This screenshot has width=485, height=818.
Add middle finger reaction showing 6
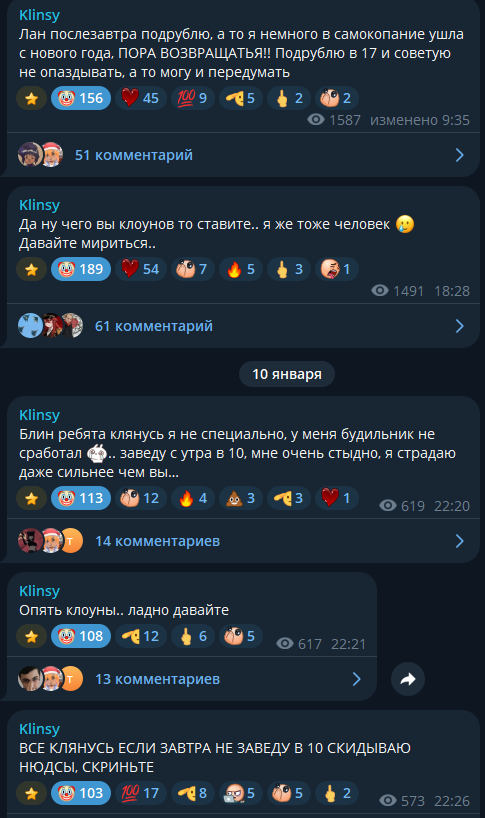coord(192,636)
